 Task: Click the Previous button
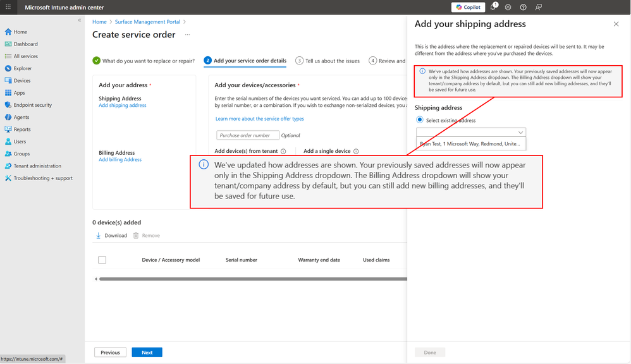tap(110, 353)
